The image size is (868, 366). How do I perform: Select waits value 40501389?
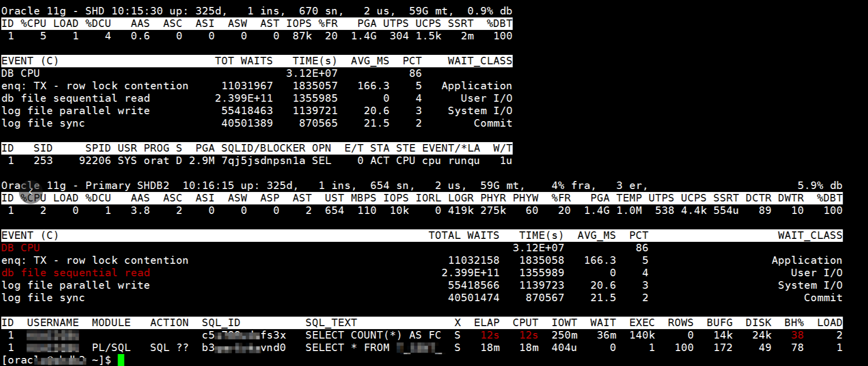click(x=247, y=123)
